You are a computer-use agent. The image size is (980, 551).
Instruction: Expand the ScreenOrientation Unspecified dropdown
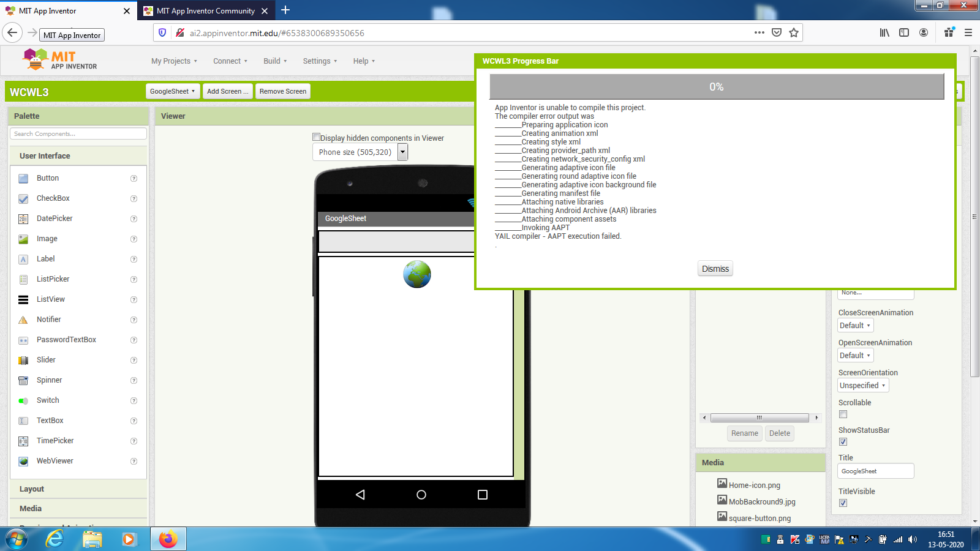[862, 386]
